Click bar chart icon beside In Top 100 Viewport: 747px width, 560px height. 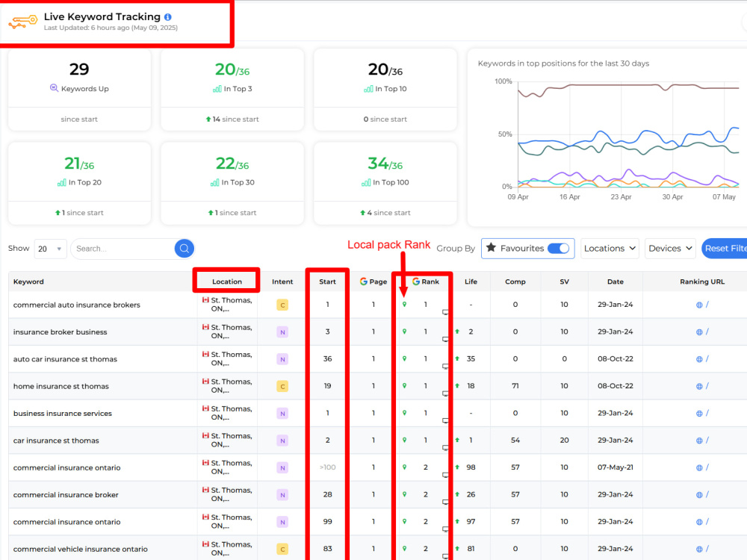(366, 182)
